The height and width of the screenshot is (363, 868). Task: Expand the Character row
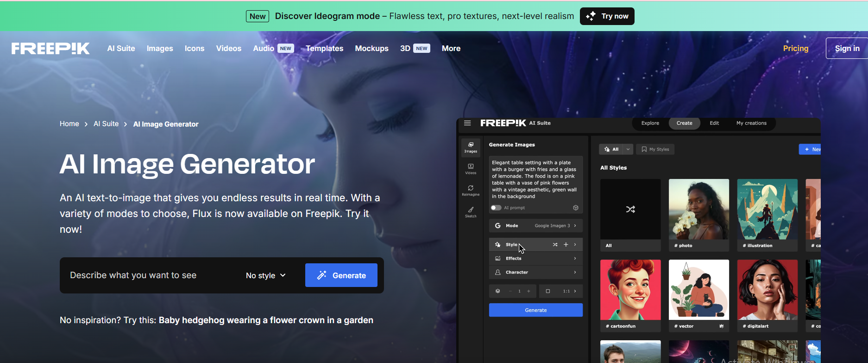[536, 272]
